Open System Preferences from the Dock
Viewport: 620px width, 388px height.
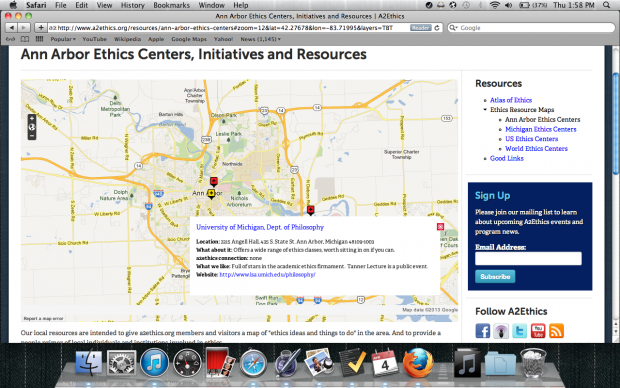(121, 362)
